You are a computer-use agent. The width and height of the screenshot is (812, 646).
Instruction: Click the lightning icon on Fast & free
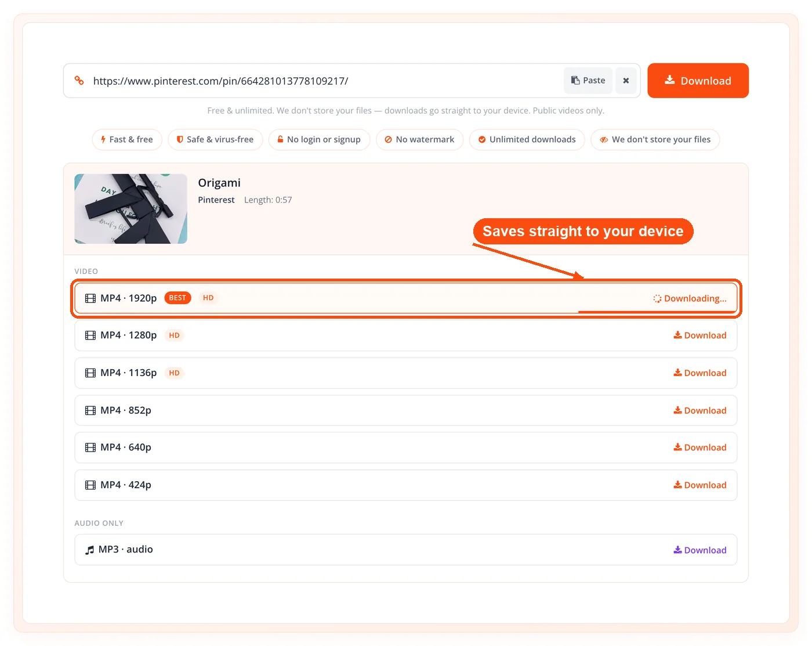[x=103, y=140]
